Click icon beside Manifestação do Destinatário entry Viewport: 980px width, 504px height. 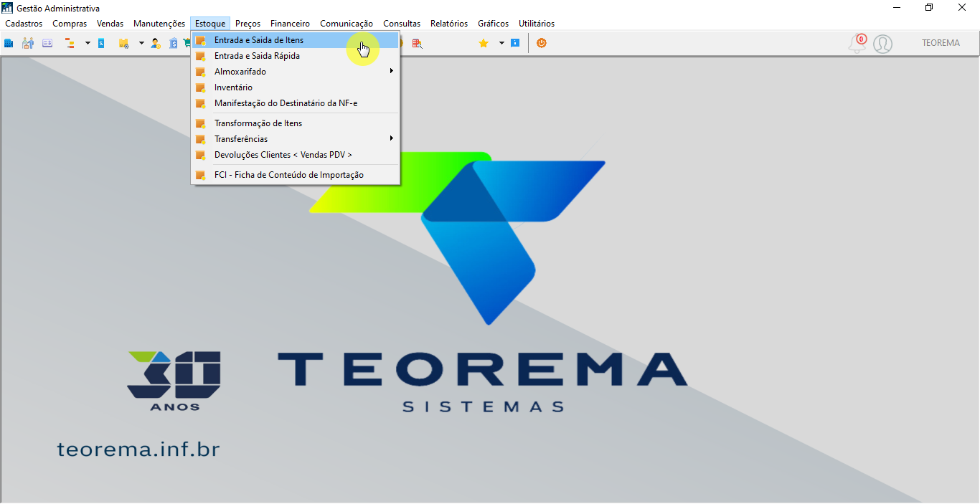(201, 103)
